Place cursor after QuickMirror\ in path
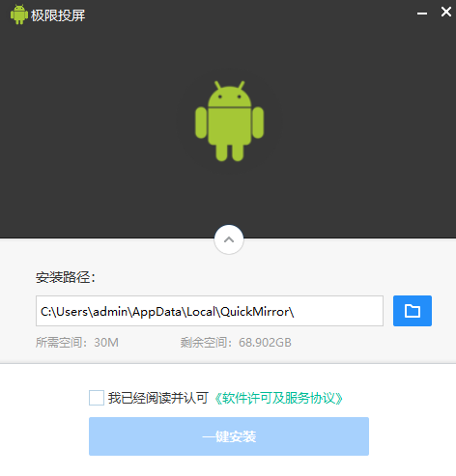This screenshot has width=456, height=476. 295,312
